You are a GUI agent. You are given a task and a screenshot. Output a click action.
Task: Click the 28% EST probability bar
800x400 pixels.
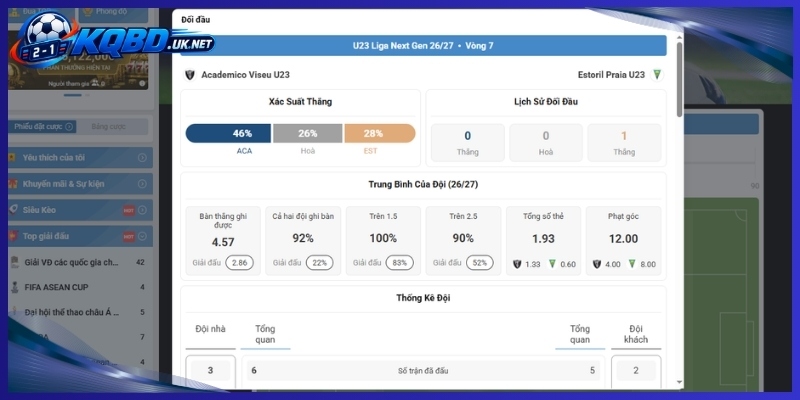pos(380,134)
